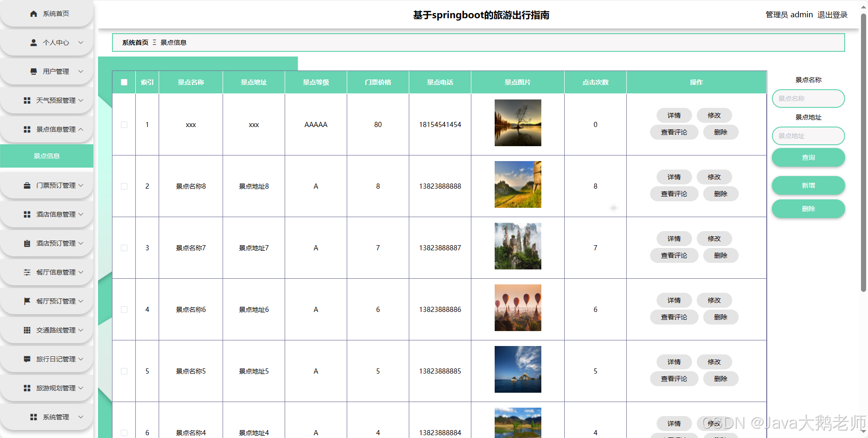Screen dimensions: 868x438
Task: Click the person icon for 个人中心
Action: [x=34, y=42]
